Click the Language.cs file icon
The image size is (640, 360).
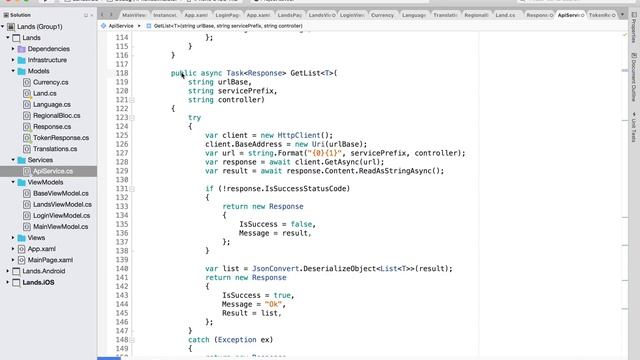tap(27, 104)
